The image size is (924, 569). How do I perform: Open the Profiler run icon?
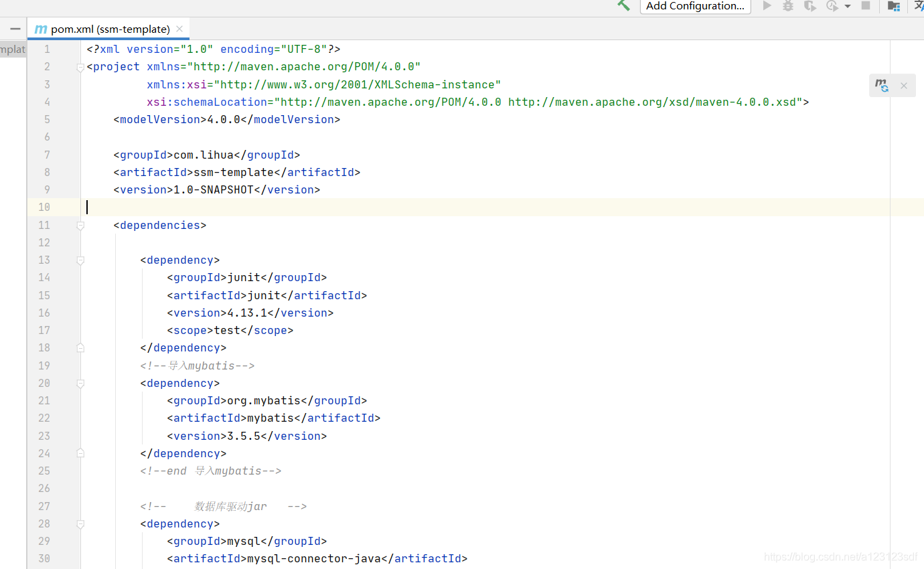pyautogui.click(x=832, y=5)
